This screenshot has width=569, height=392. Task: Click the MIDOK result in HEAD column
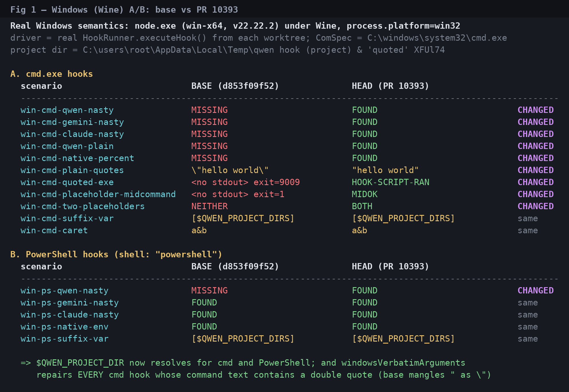tap(365, 194)
